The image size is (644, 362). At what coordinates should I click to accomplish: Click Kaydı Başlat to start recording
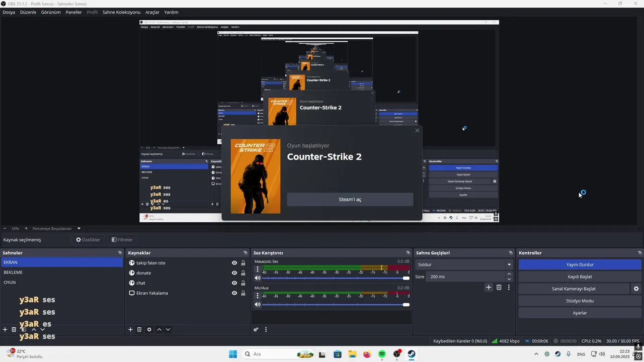point(580,277)
